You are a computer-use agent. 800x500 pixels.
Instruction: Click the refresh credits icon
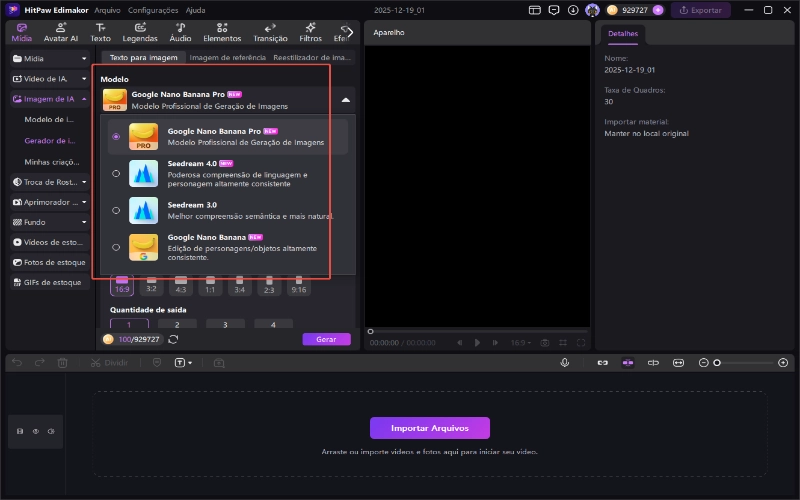click(x=173, y=339)
